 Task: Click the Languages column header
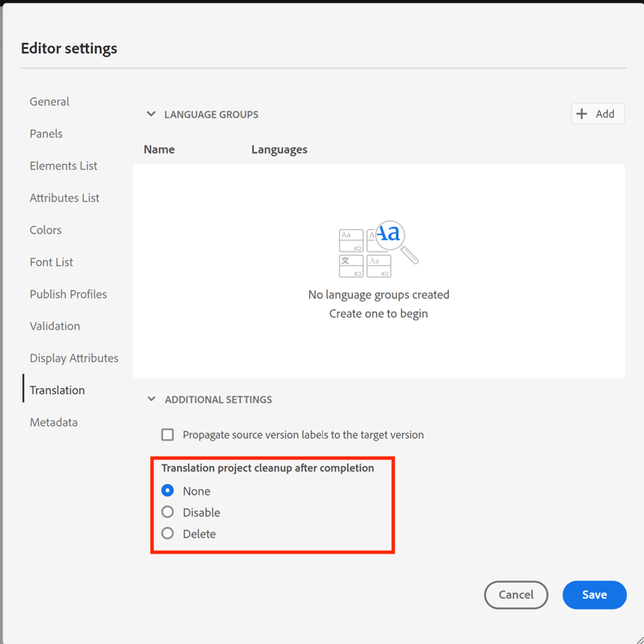pos(279,149)
